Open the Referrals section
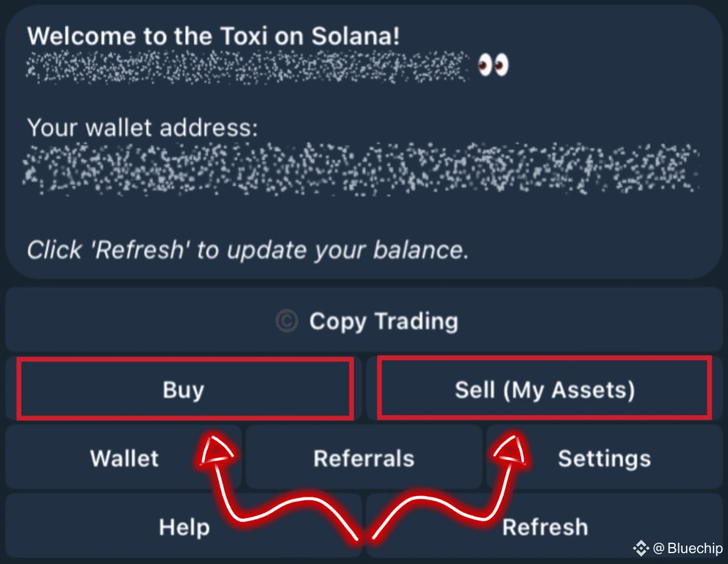This screenshot has height=564, width=728. (x=364, y=458)
